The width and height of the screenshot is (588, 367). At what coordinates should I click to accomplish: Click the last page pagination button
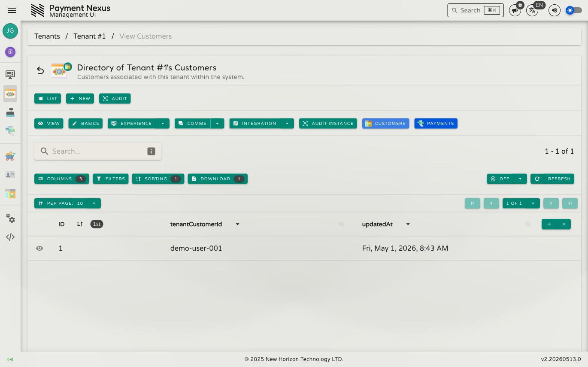point(570,203)
